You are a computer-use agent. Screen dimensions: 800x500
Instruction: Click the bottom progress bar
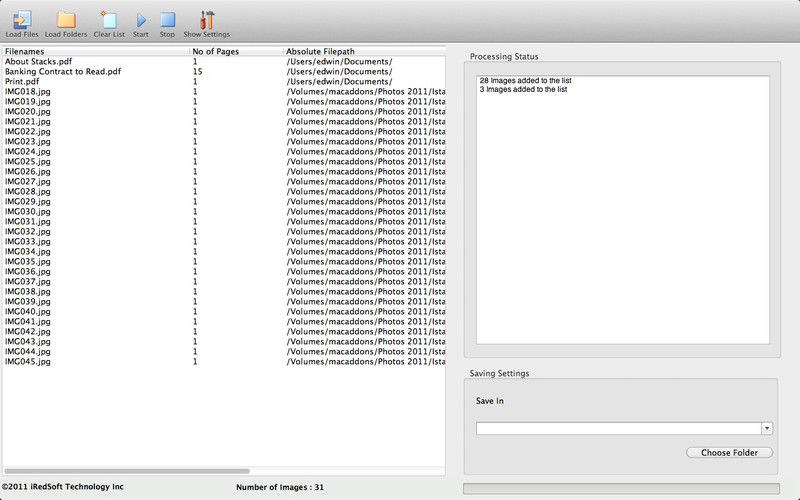[x=621, y=489]
